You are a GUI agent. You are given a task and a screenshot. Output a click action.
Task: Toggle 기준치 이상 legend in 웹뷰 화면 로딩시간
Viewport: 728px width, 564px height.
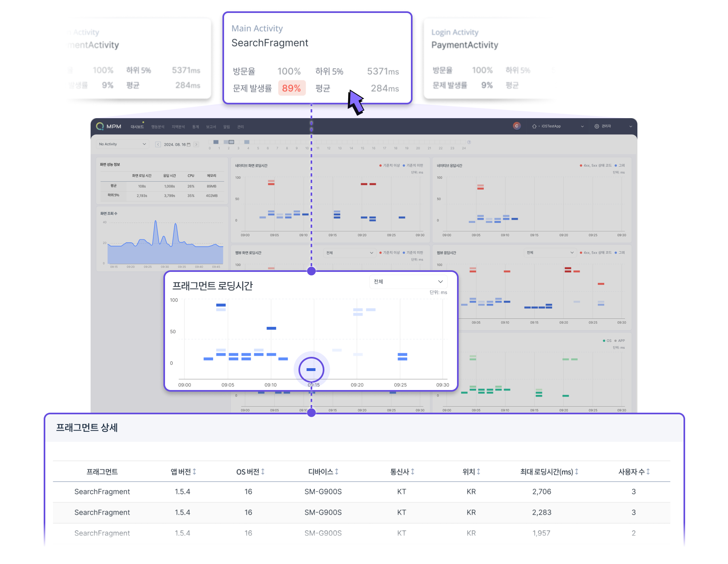click(389, 253)
